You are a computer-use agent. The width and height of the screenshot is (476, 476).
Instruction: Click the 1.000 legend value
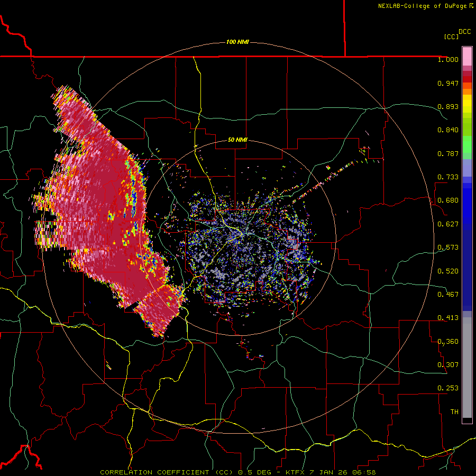coord(448,59)
